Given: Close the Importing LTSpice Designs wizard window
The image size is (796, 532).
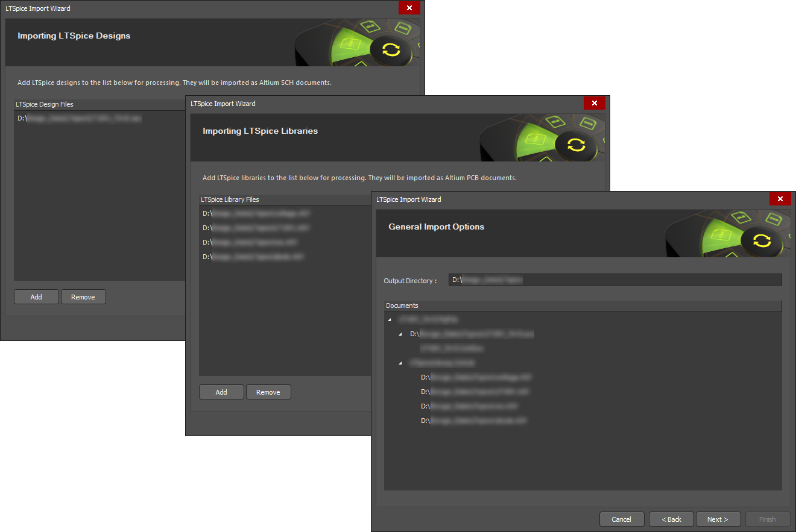Looking at the screenshot, I should 409,8.
